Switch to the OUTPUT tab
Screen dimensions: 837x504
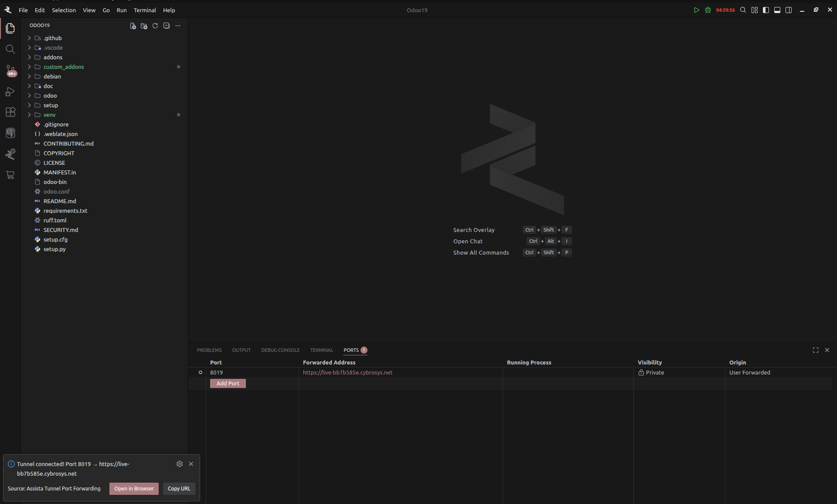click(x=242, y=350)
